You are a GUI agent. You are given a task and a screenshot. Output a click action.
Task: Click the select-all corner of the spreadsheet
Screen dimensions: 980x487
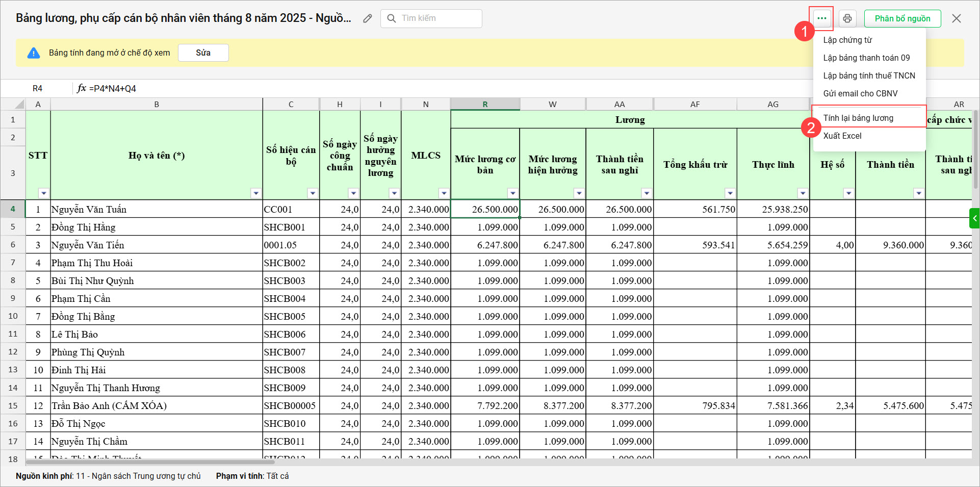(18, 105)
